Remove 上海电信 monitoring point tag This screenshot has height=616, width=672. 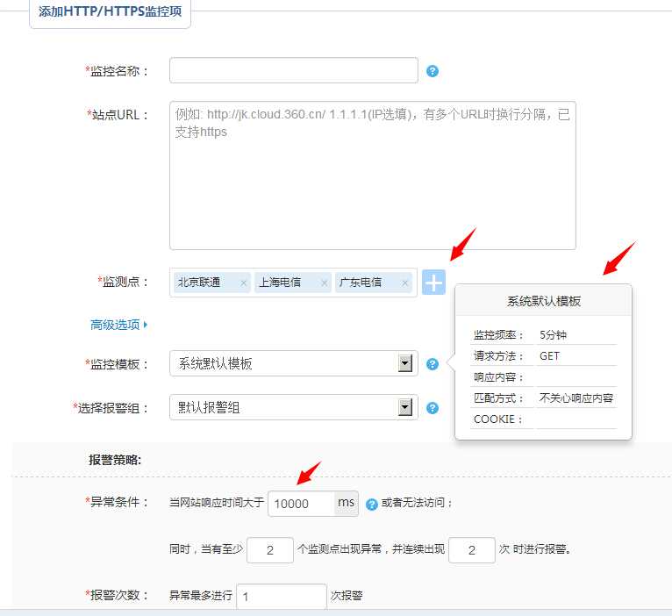point(324,283)
